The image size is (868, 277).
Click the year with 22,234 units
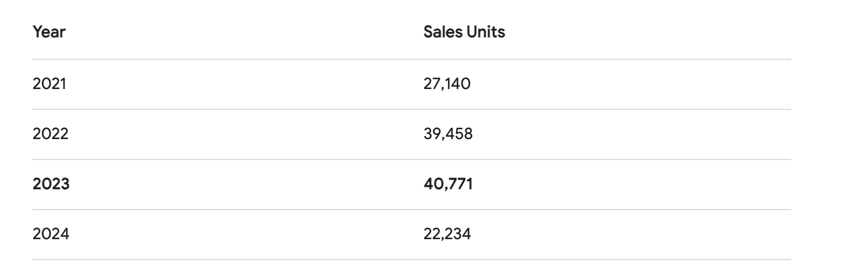(51, 235)
